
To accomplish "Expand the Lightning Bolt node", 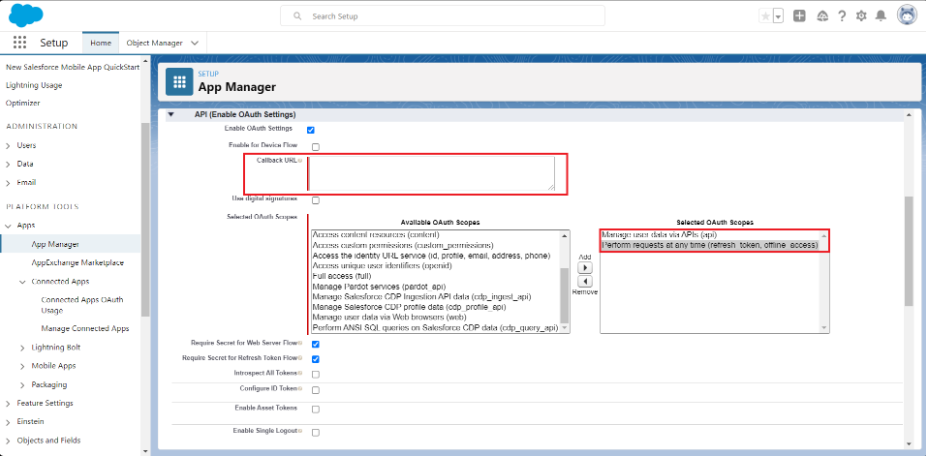I will point(22,347).
